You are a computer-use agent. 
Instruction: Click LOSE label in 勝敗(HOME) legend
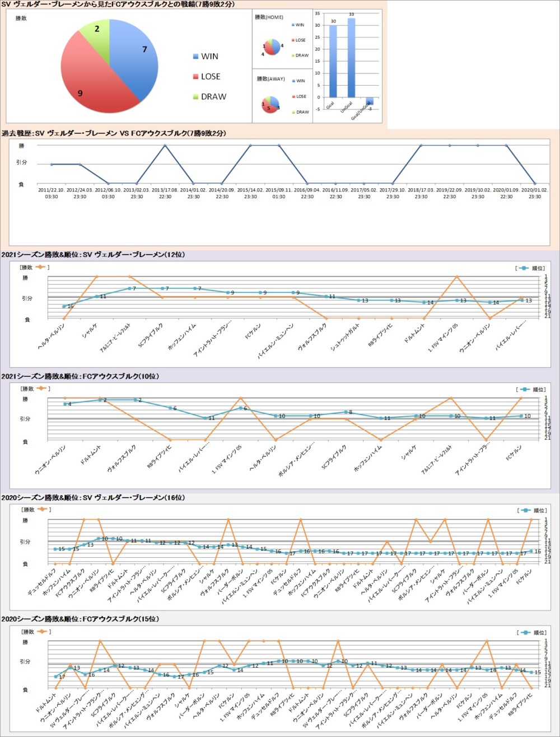point(301,40)
